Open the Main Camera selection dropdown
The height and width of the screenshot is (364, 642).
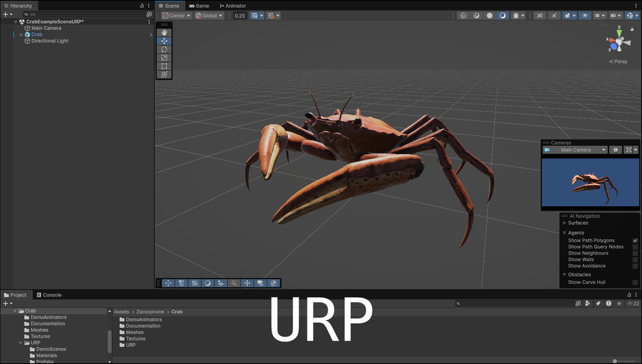point(576,150)
